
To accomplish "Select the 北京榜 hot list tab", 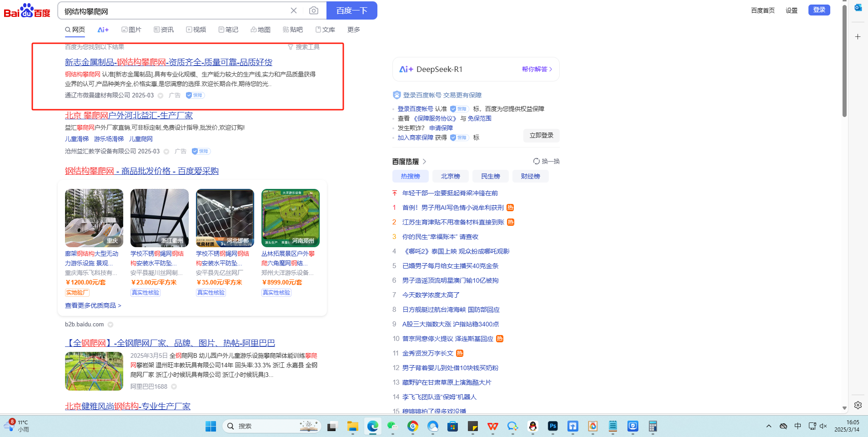I will tap(450, 176).
